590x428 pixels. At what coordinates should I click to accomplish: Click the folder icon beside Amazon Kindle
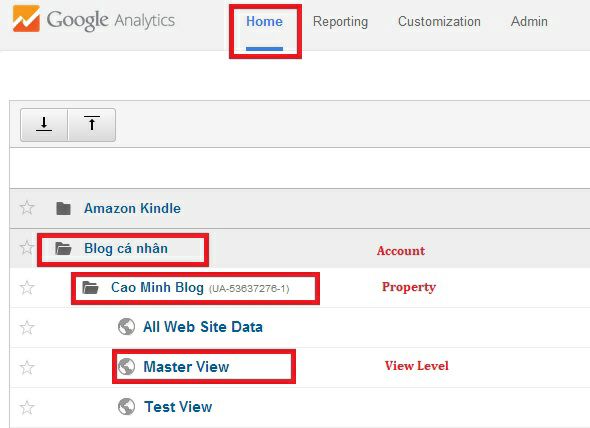point(63,209)
